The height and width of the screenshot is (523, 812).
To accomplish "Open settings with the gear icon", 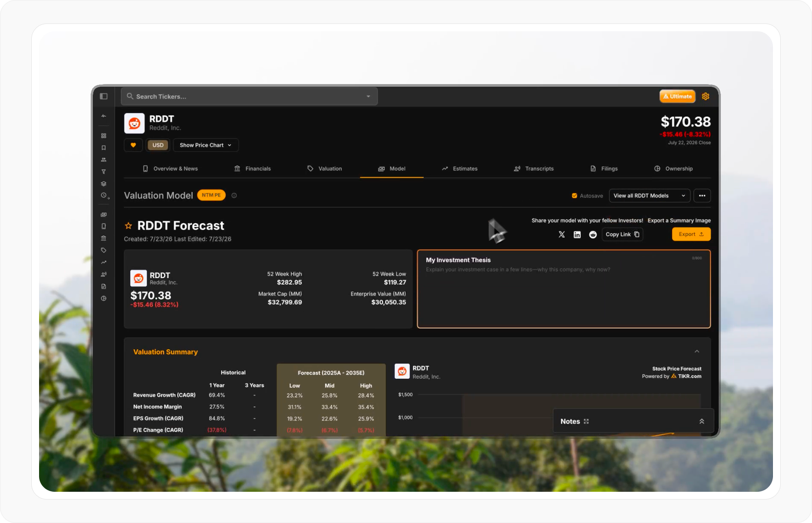I will pyautogui.click(x=706, y=96).
